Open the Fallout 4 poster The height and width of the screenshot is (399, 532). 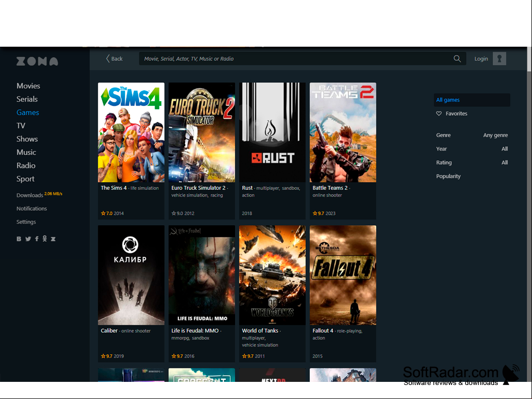pyautogui.click(x=343, y=275)
